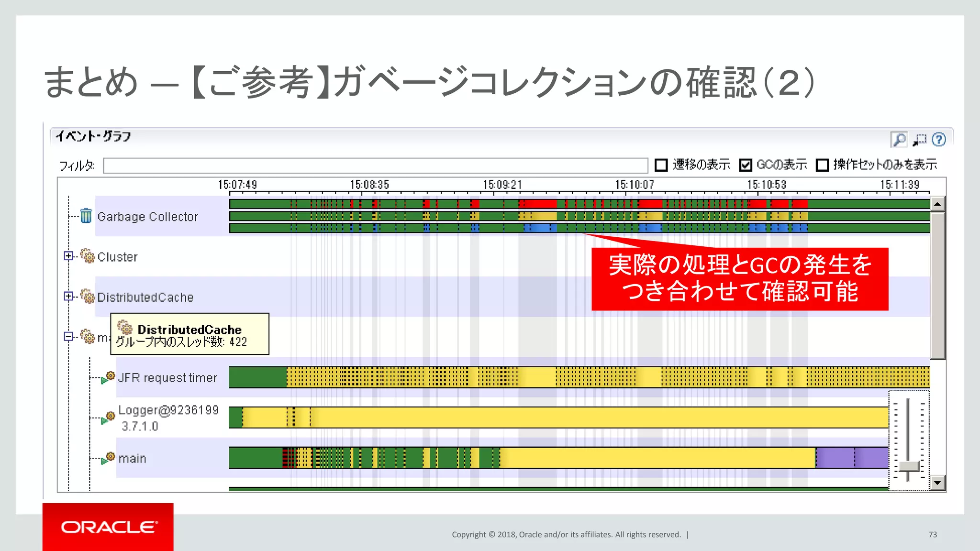Uncheck the GCの表示 checkbox
This screenshot has height=551, width=980.
coord(746,165)
